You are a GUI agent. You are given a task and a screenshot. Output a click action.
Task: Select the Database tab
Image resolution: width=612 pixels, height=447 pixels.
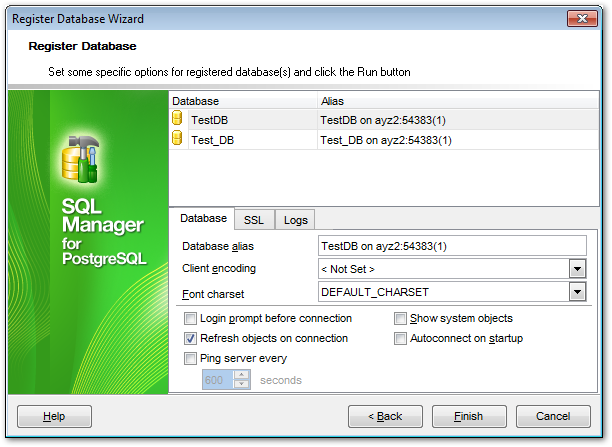click(x=203, y=219)
